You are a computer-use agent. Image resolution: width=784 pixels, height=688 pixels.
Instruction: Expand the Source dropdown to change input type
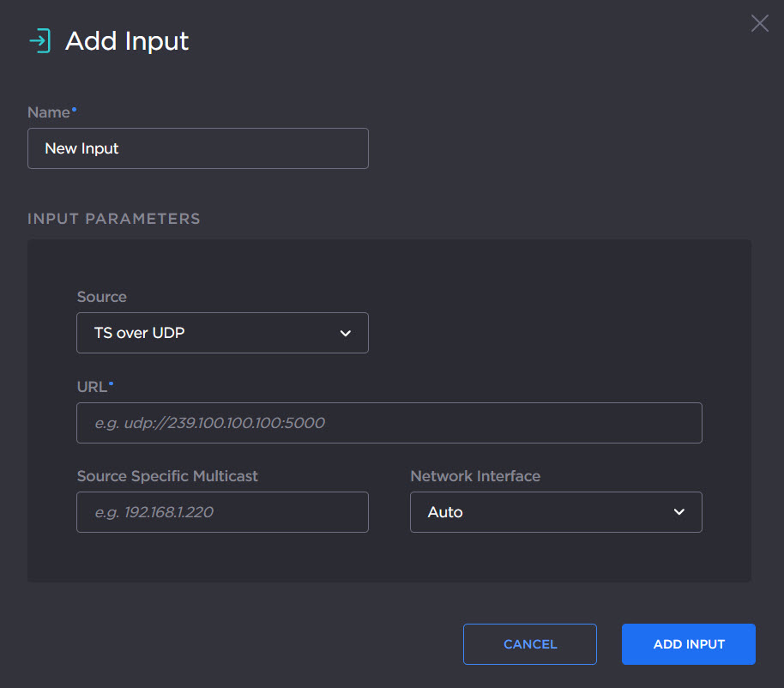(x=222, y=333)
